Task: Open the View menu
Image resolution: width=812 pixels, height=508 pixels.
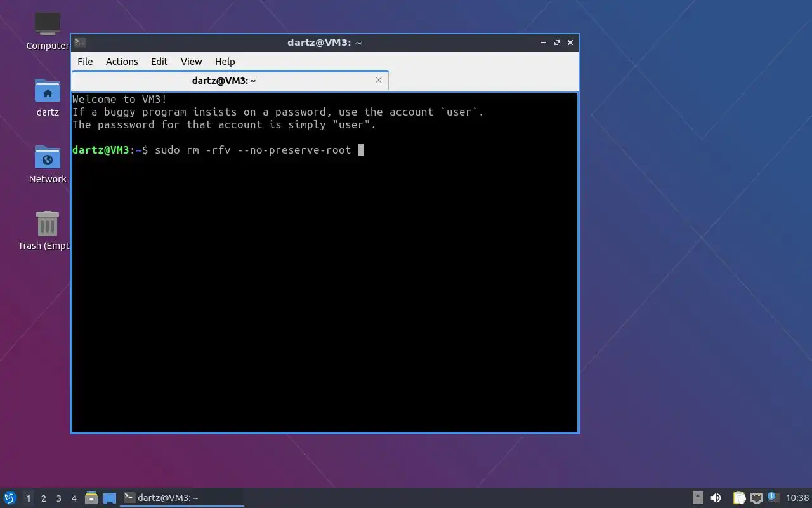Action: [x=191, y=62]
